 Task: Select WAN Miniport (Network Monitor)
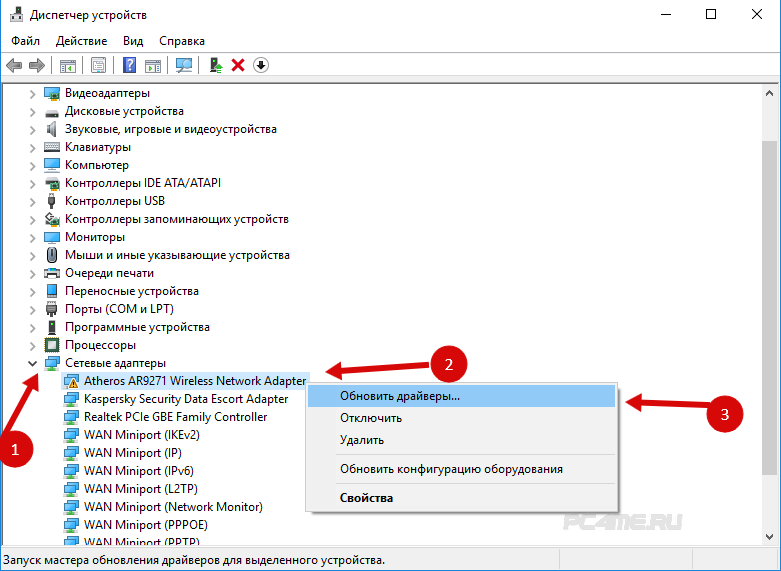click(x=173, y=507)
